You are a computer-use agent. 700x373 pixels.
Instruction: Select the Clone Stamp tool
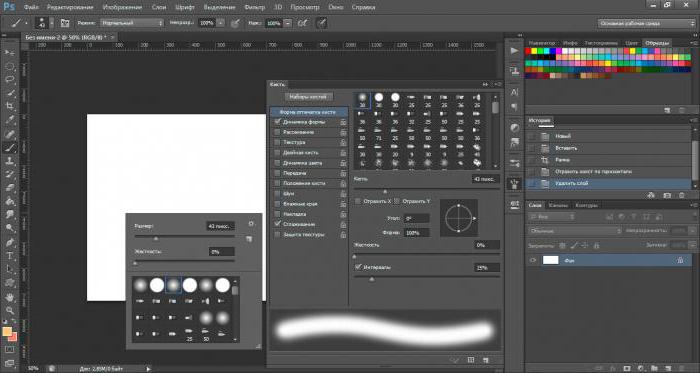tap(9, 161)
